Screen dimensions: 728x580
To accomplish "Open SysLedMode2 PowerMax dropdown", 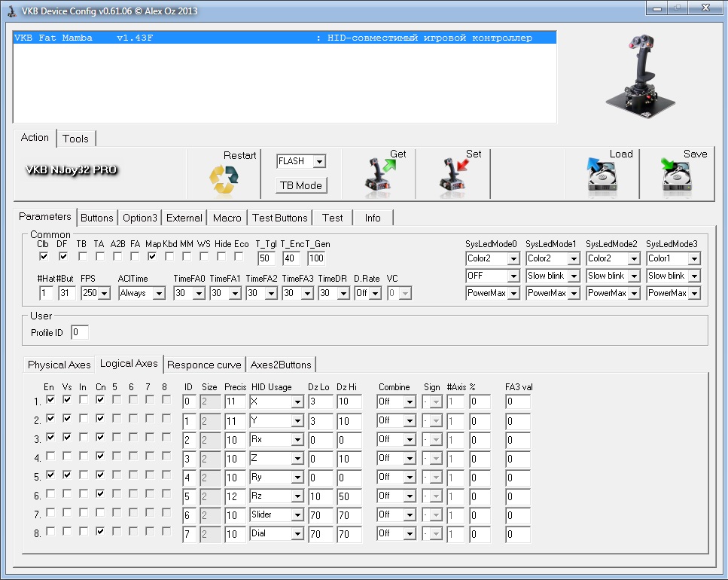I will [x=613, y=293].
